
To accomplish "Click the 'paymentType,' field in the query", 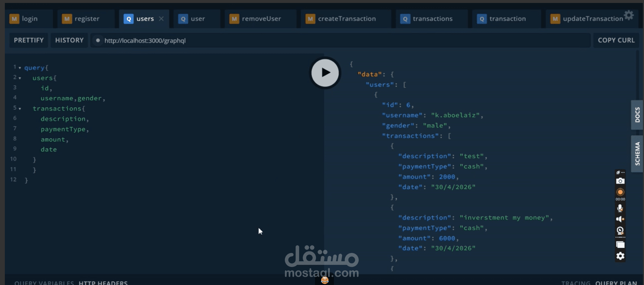I will pyautogui.click(x=65, y=129).
